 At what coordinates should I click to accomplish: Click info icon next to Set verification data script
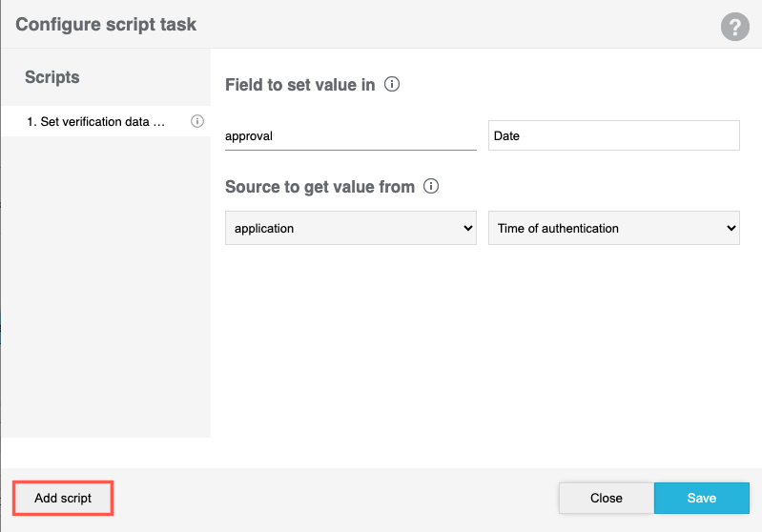[x=197, y=121]
